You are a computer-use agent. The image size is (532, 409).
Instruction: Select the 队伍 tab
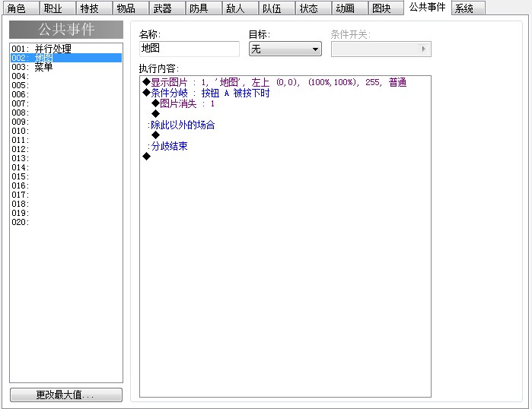point(277,8)
